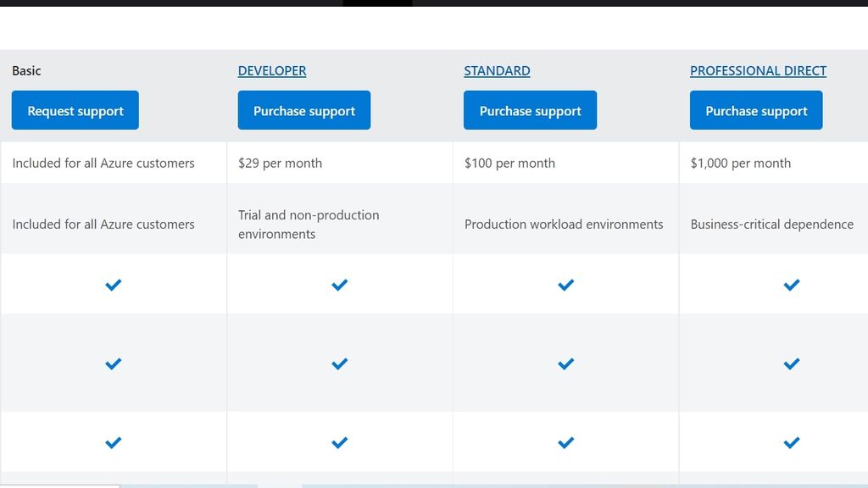Purchase support for the Developer plan
This screenshot has height=488, width=868.
(303, 110)
